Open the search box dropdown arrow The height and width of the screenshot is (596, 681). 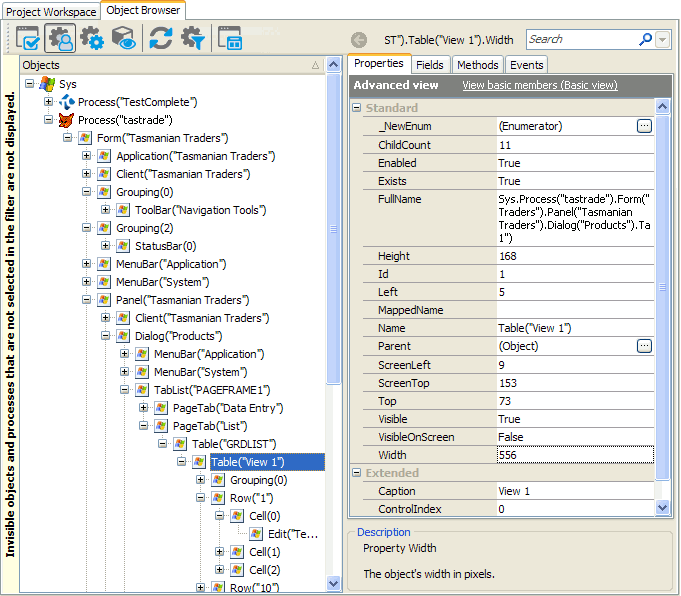pyautogui.click(x=664, y=40)
